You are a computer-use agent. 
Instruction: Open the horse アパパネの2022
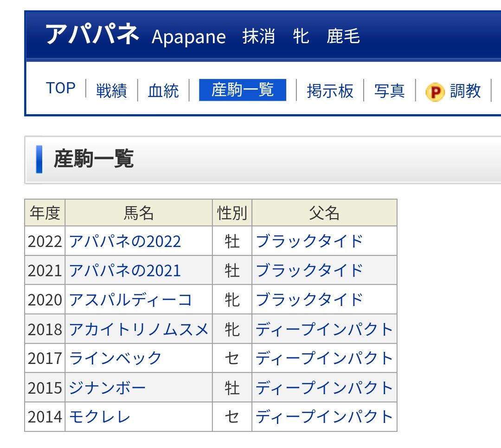125,241
